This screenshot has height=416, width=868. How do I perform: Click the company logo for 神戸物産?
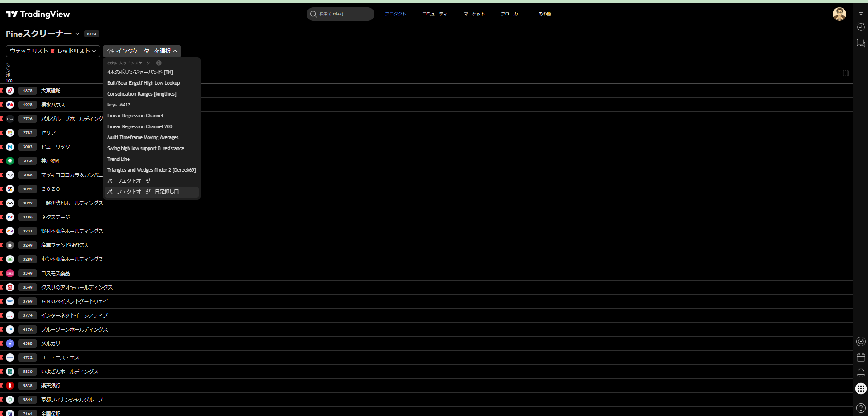tap(10, 161)
